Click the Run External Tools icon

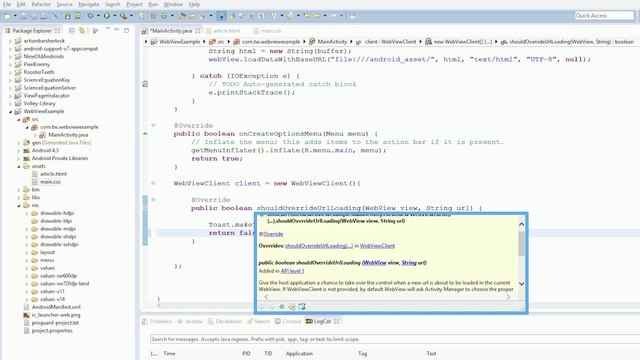click(x=123, y=16)
